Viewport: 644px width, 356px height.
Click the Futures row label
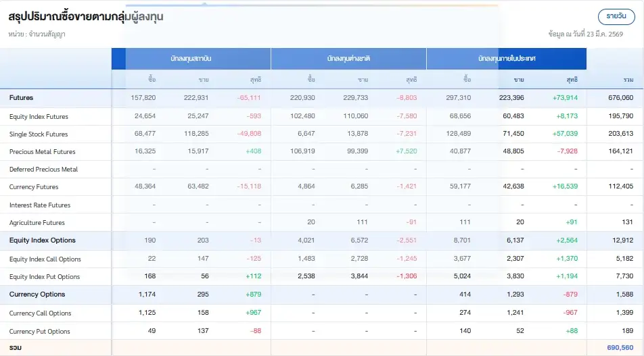[x=22, y=97]
